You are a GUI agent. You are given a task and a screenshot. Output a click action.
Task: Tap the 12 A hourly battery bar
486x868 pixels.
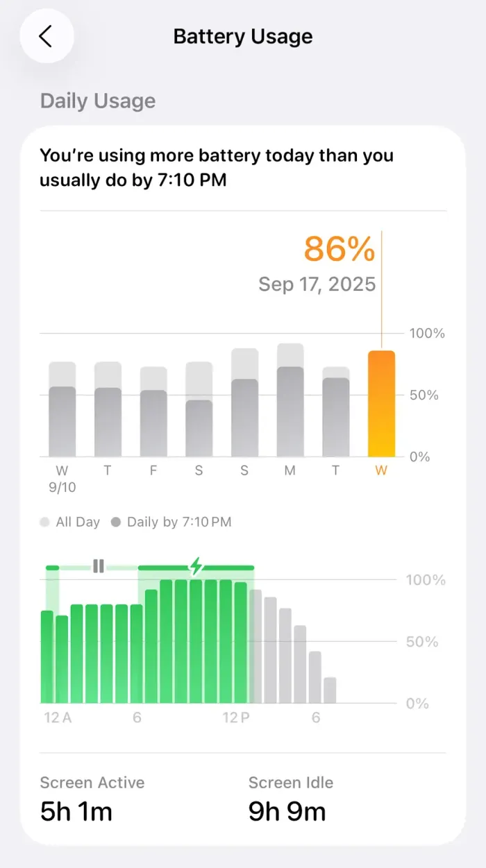coord(47,656)
